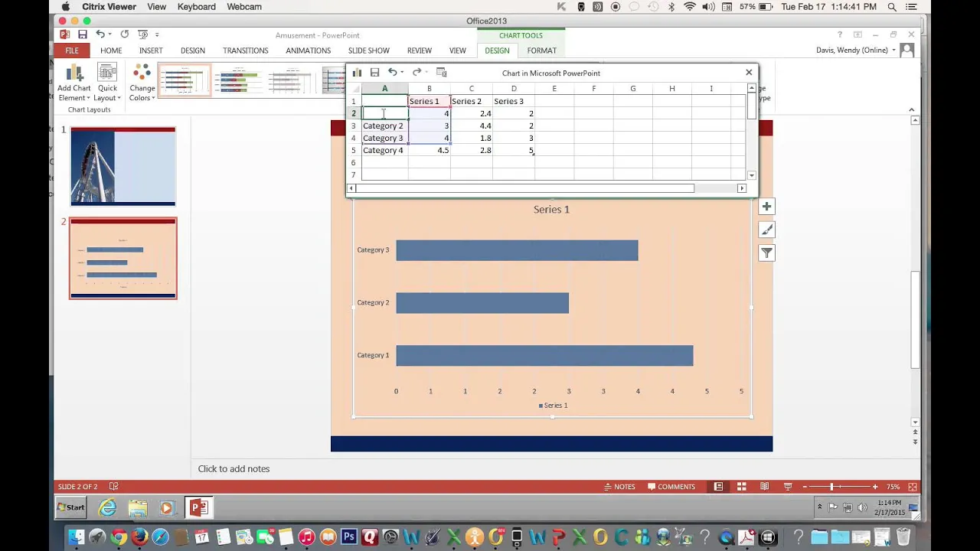Select column B header in data sheet
Screen dimensions: 980x551
coord(429,89)
